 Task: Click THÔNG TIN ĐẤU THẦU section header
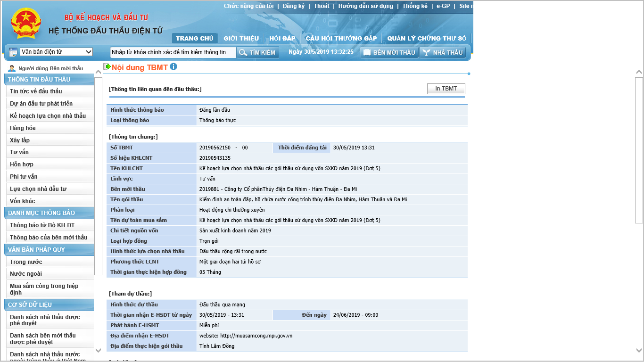(x=49, y=79)
